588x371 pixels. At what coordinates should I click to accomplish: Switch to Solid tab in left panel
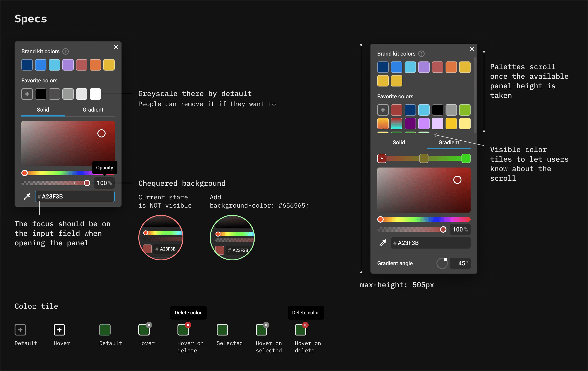pos(43,110)
